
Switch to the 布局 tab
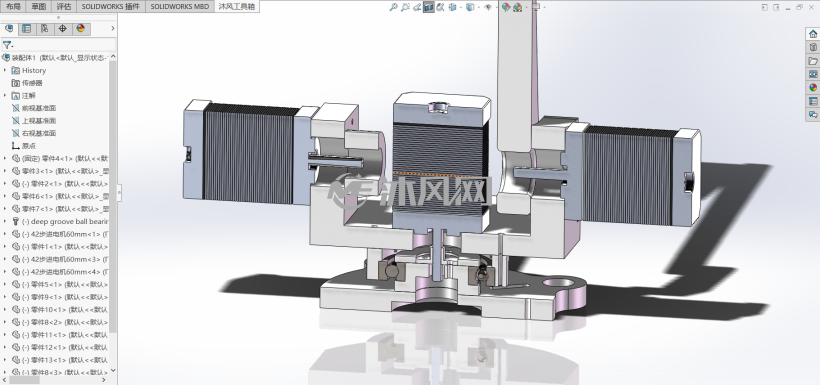pyautogui.click(x=13, y=7)
